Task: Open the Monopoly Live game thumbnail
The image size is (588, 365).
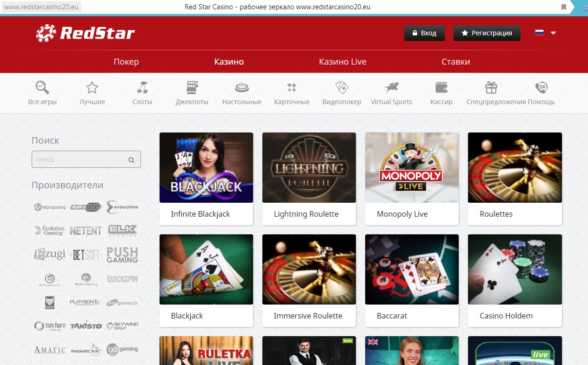Action: tap(412, 167)
